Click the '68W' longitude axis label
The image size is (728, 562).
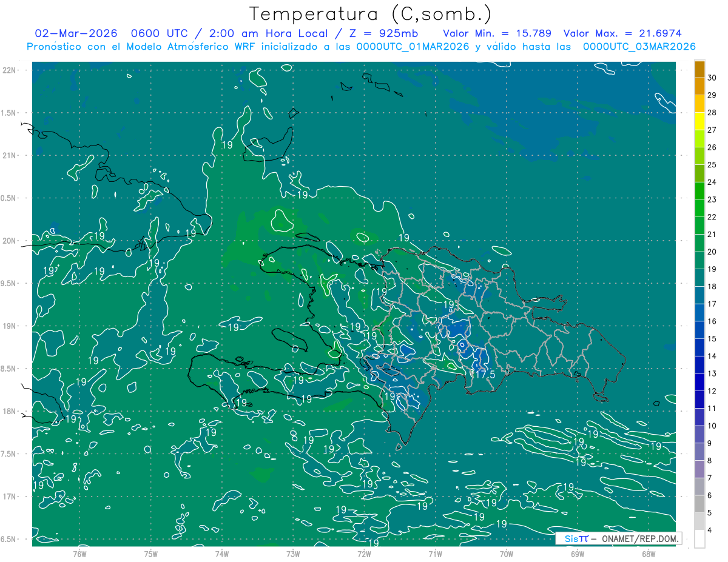(x=648, y=554)
